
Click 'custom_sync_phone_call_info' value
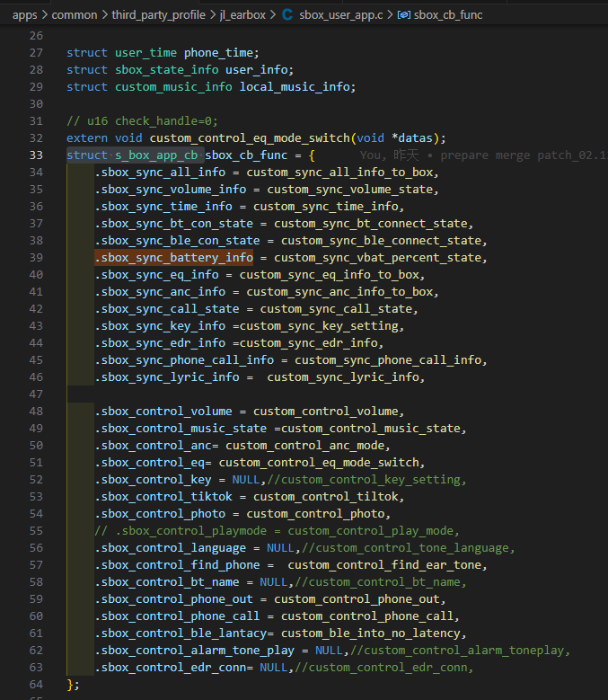coord(388,359)
